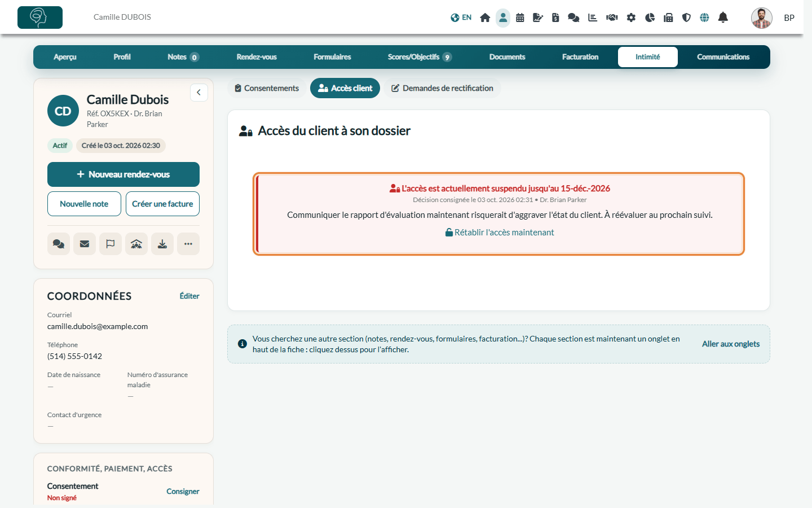Select the Consentements sub-tab

click(x=267, y=88)
